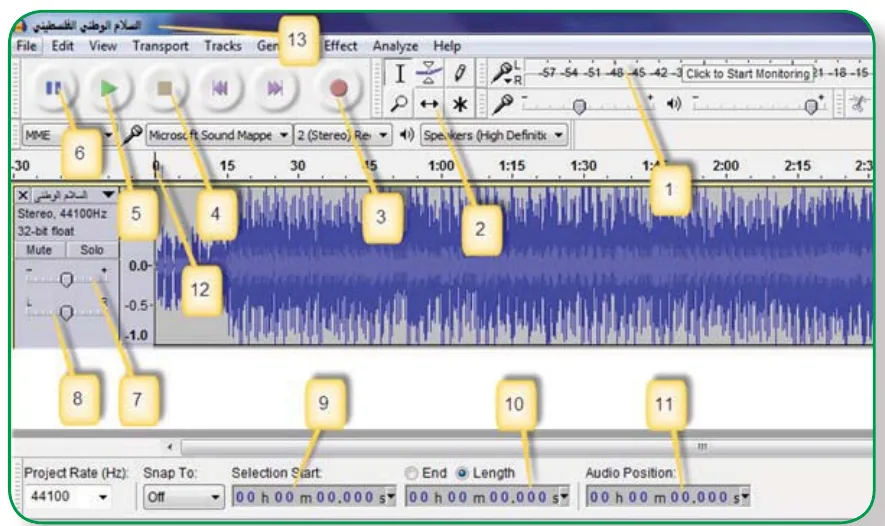Open the File menu
885x526 pixels.
[x=27, y=46]
